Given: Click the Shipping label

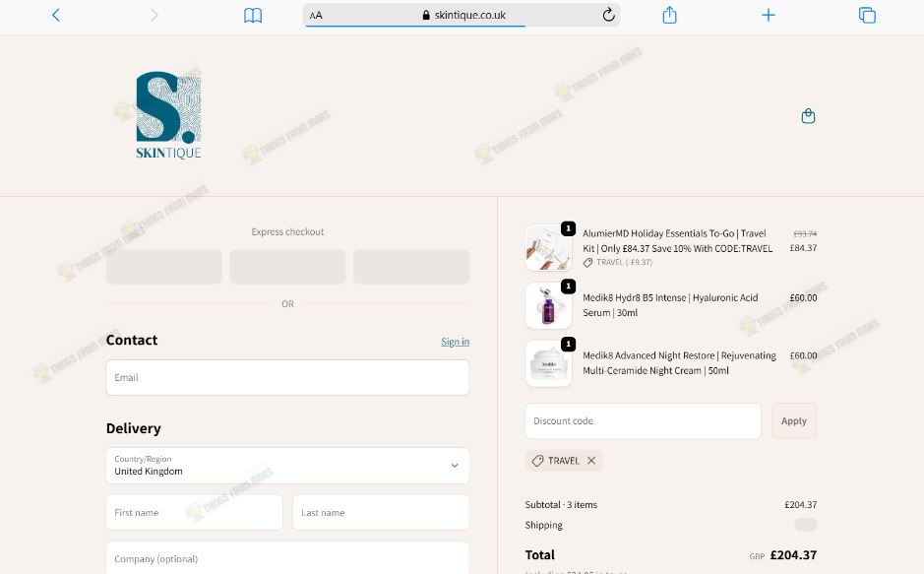Looking at the screenshot, I should pos(543,525).
